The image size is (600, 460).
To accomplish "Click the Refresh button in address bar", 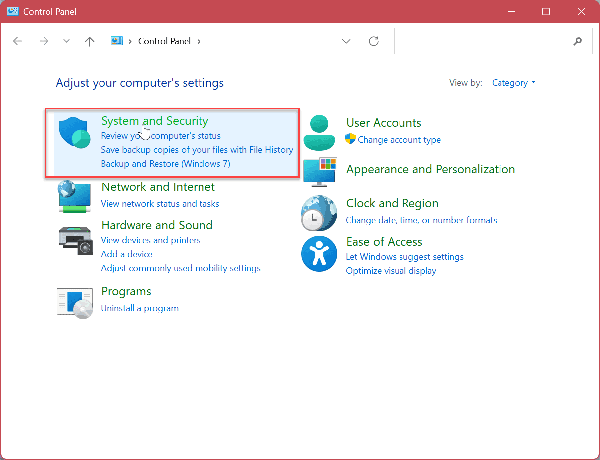I will 374,41.
